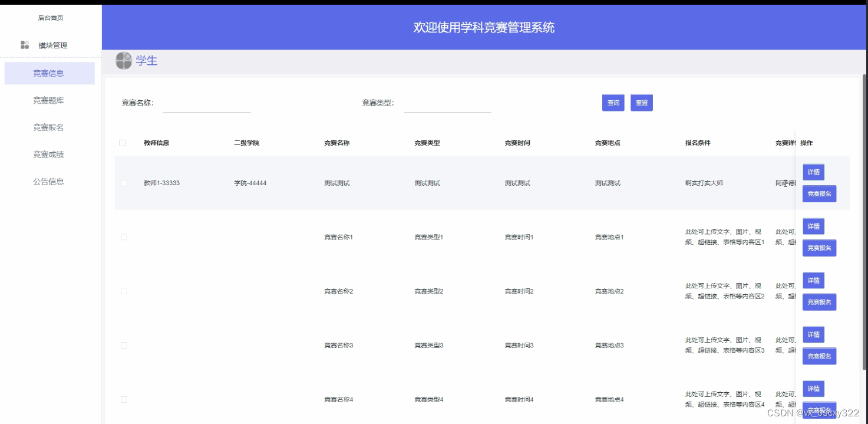Check the row checkbox for 竞赛名称4
The height and width of the screenshot is (424, 868).
pos(124,400)
